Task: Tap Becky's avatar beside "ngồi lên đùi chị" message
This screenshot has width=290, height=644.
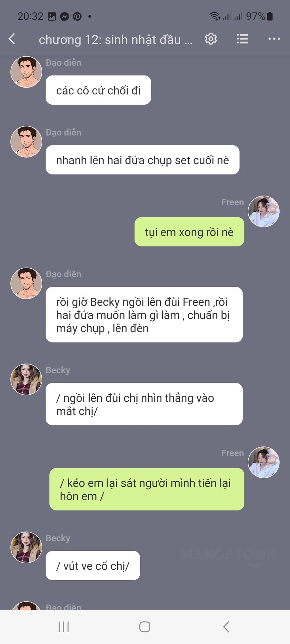Action: (x=26, y=379)
